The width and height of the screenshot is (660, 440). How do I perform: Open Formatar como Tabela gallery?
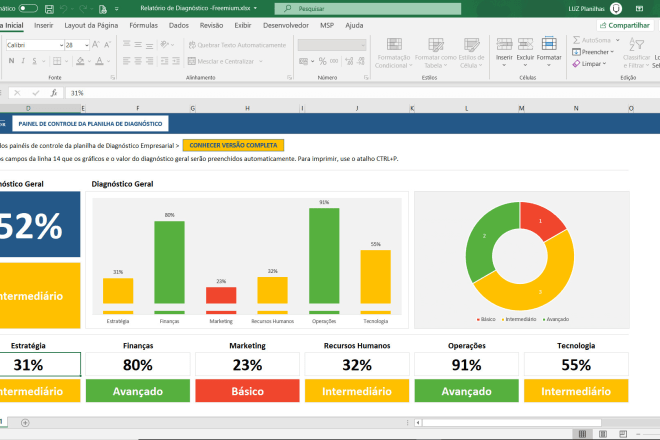[435, 53]
